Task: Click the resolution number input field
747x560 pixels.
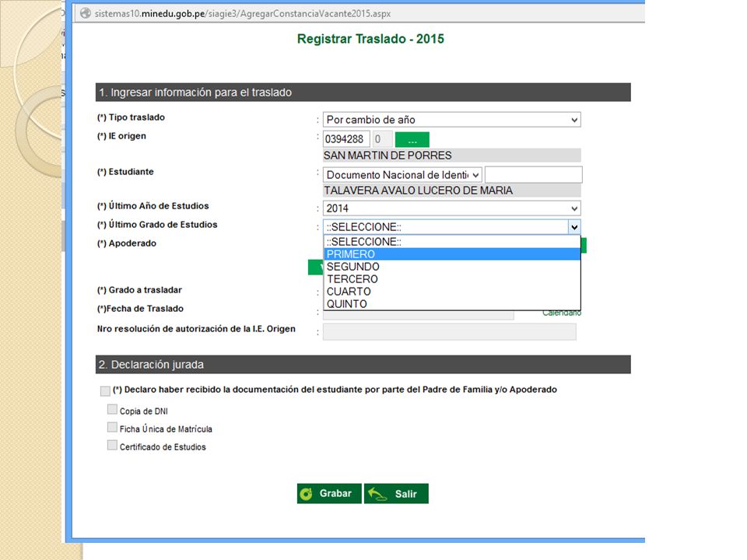Action: tap(449, 331)
